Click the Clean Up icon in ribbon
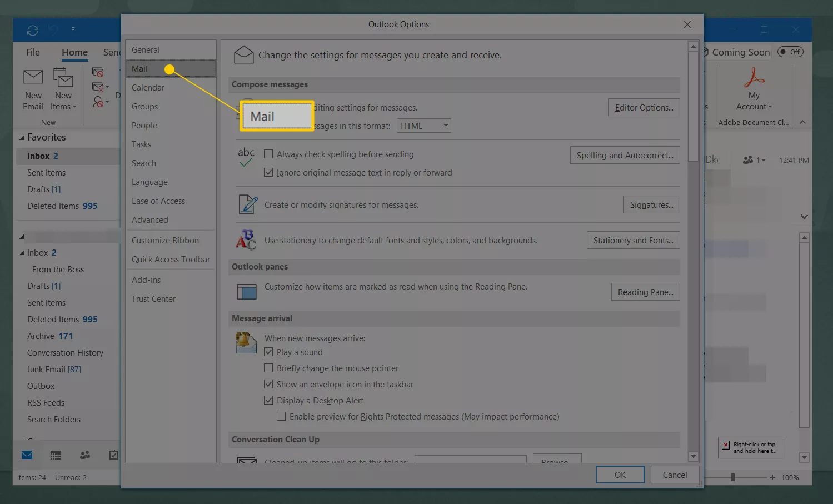 98,87
